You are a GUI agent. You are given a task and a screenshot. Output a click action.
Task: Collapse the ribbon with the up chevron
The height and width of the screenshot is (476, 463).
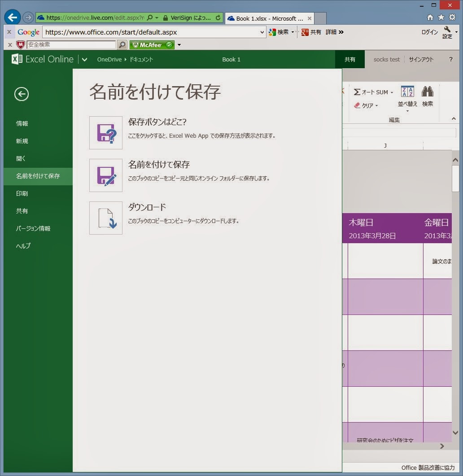click(x=454, y=119)
